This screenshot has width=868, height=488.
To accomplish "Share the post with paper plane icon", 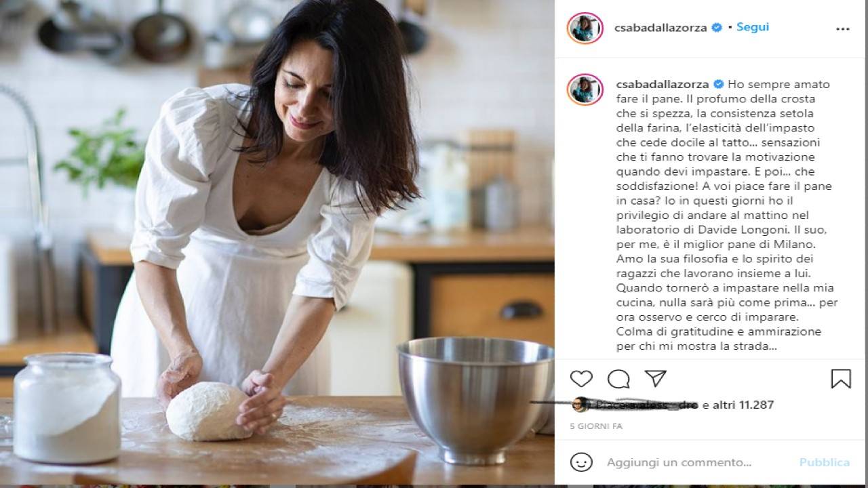I will 655,378.
